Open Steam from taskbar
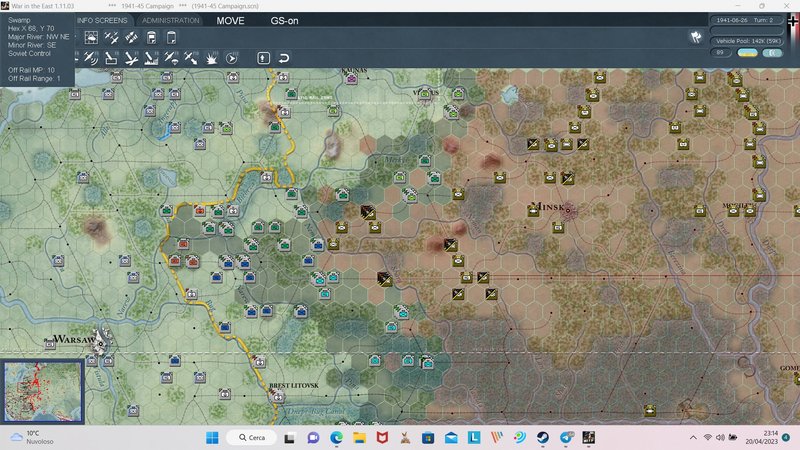Viewport: 800px width, 450px height. pyautogui.click(x=542, y=438)
